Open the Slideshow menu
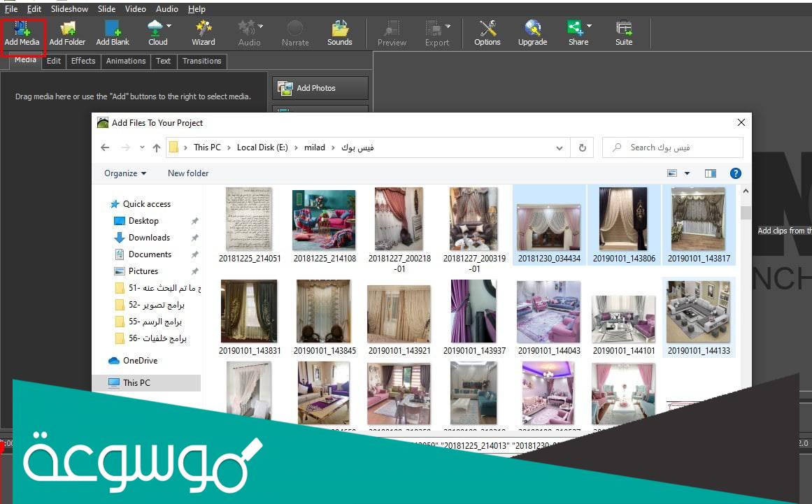 tap(69, 9)
